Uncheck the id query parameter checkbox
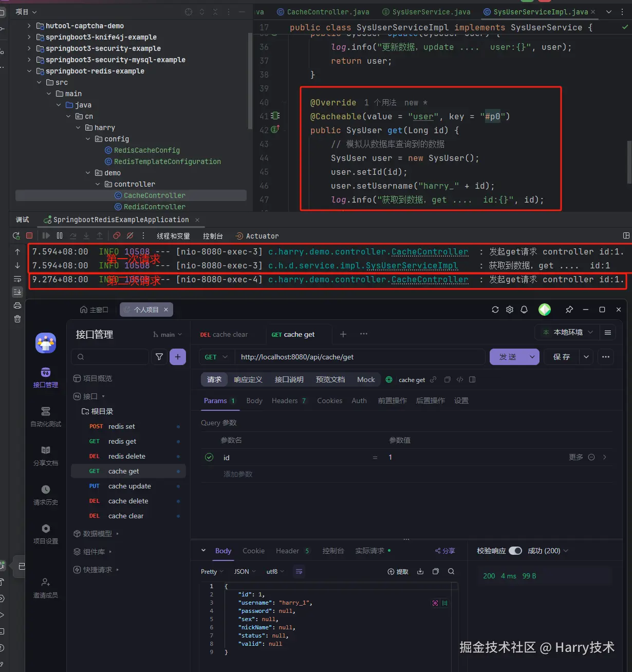632x672 pixels. tap(209, 457)
